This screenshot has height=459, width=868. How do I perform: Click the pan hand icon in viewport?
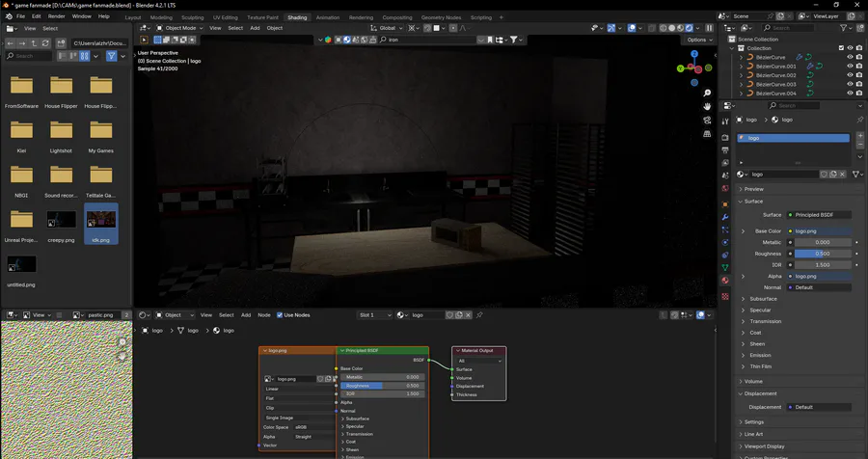coord(707,106)
